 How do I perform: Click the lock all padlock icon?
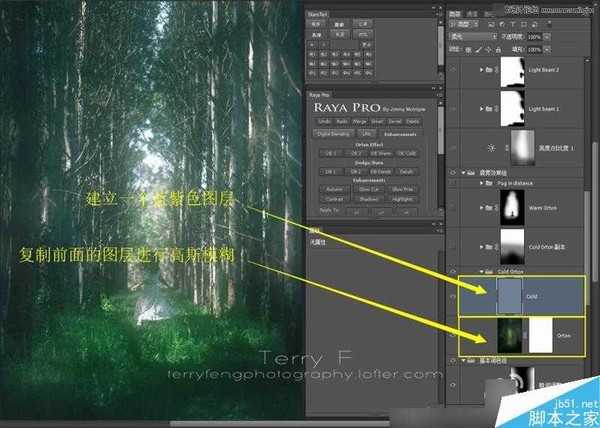click(498, 50)
